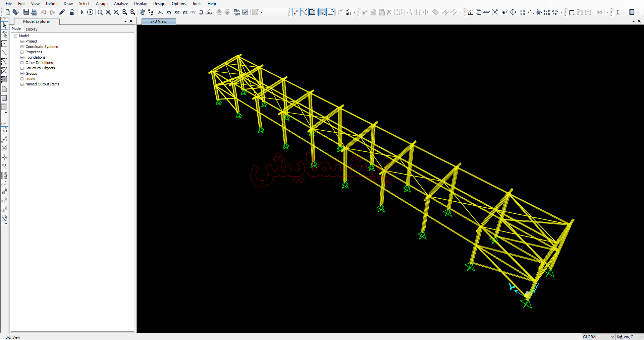The image size is (644, 340).
Task: Click the Move Up in List arrow
Action: (219, 12)
